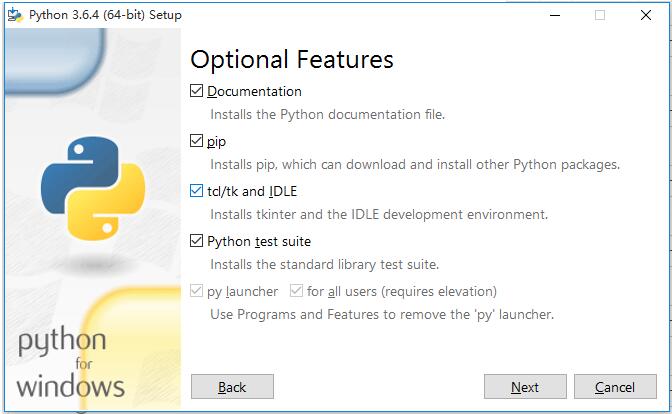The width and height of the screenshot is (672, 414).
Task: Click the Python setup icon in title bar
Action: coord(14,15)
